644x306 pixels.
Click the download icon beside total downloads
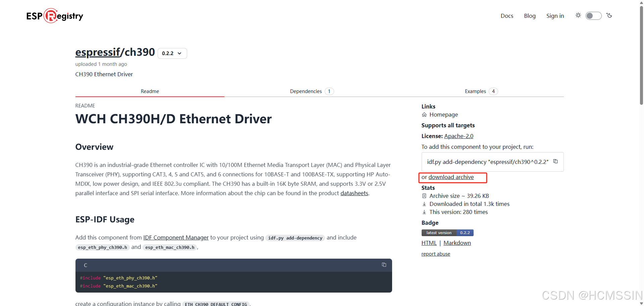pyautogui.click(x=424, y=204)
